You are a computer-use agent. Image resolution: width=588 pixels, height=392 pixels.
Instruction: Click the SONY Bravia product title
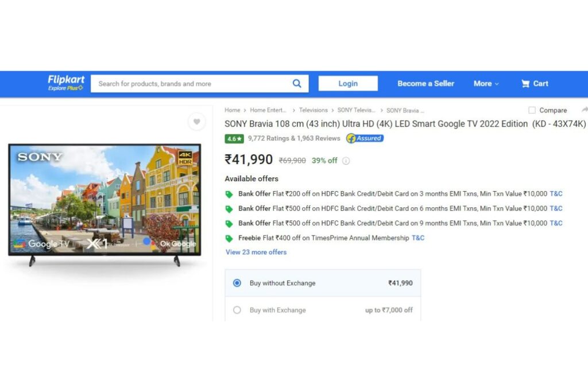pyautogui.click(x=405, y=124)
